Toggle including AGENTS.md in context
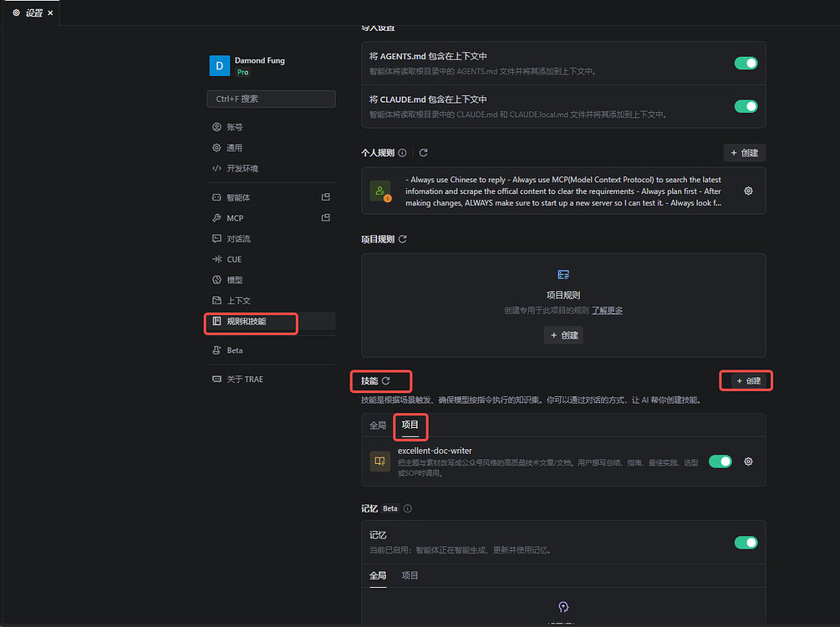Image resolution: width=840 pixels, height=627 pixels. [746, 64]
